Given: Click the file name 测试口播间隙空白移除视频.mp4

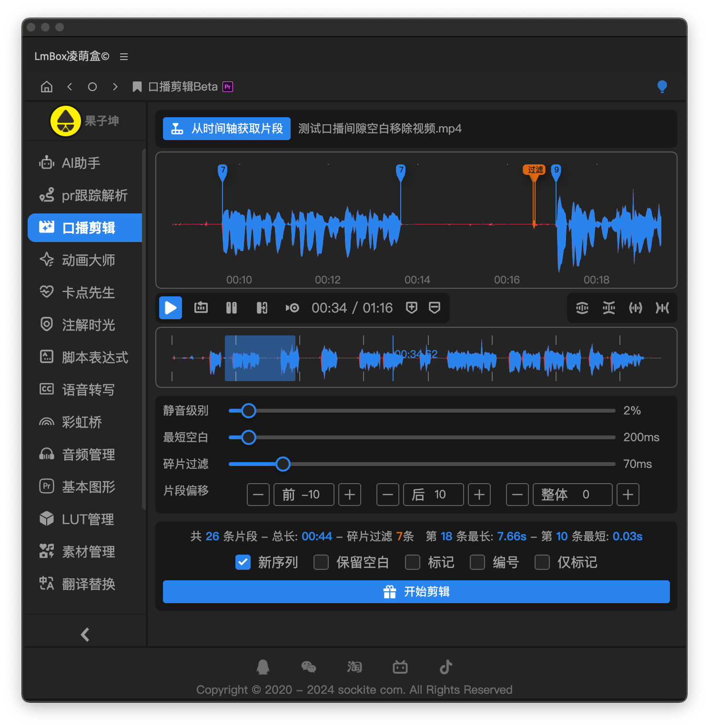Looking at the screenshot, I should point(380,129).
